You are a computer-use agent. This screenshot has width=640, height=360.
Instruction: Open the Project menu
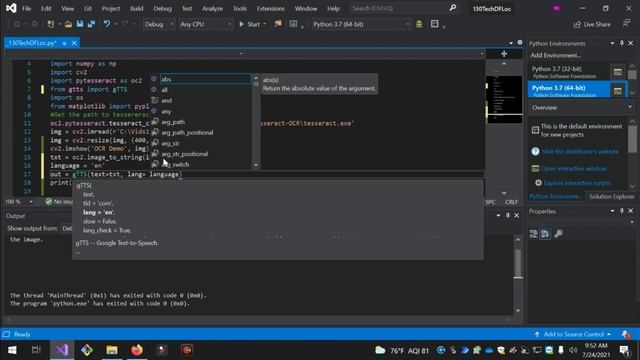tap(111, 9)
